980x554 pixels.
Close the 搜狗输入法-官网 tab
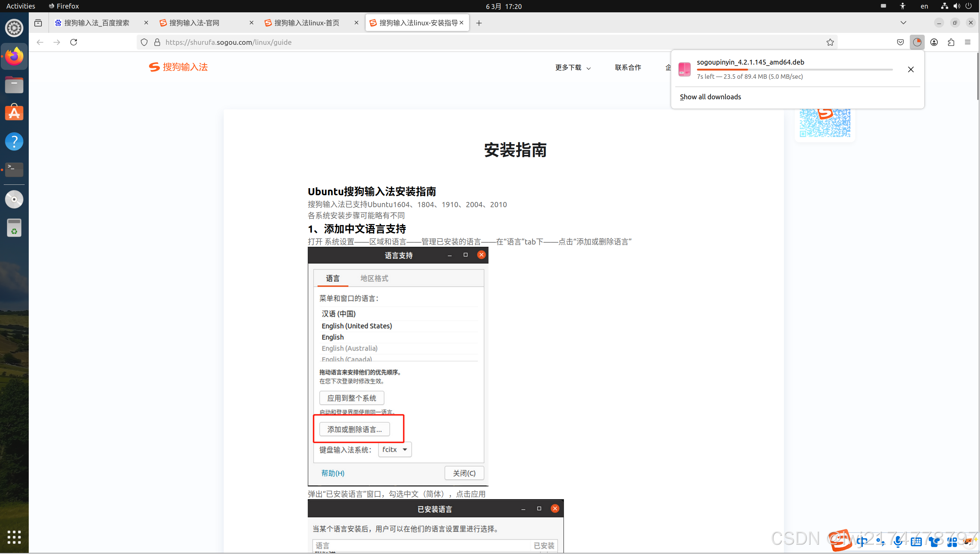click(251, 23)
